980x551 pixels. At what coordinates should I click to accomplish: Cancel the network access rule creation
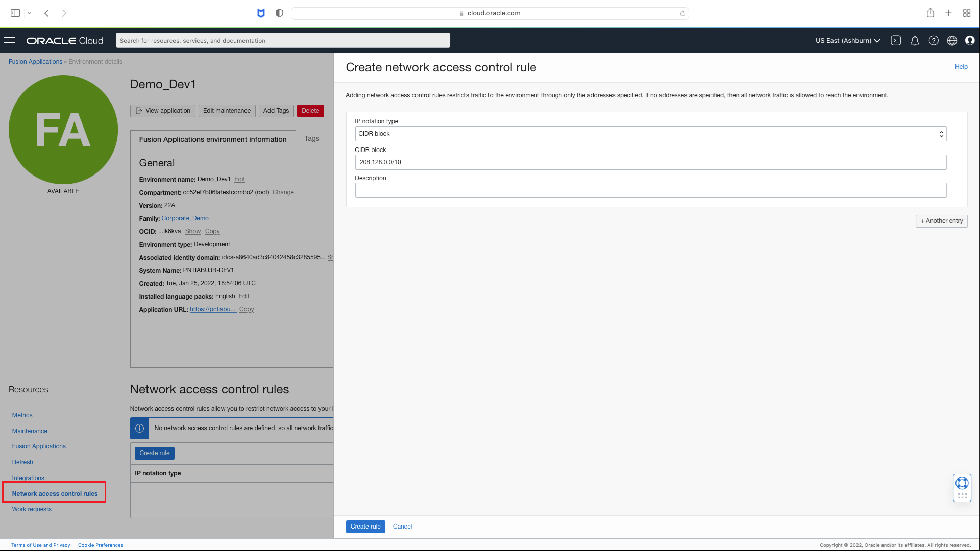pos(402,527)
